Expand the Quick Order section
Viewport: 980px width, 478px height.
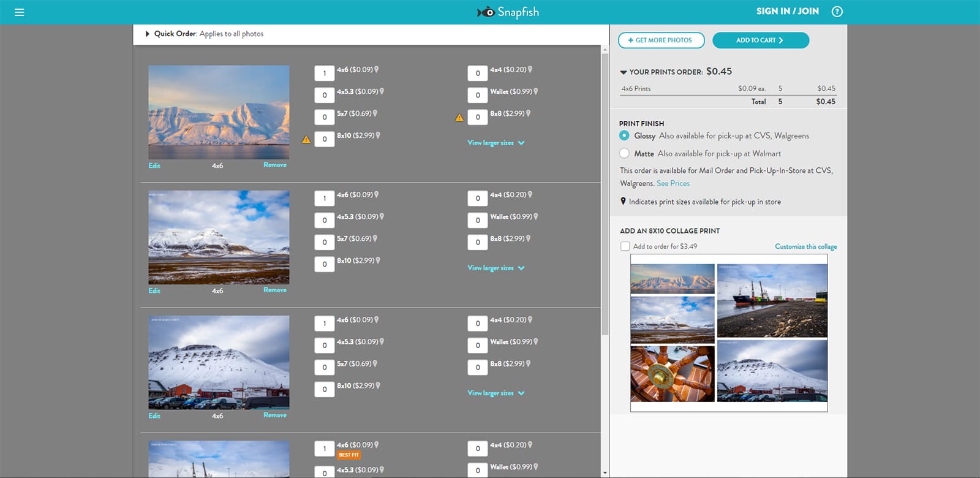(147, 34)
